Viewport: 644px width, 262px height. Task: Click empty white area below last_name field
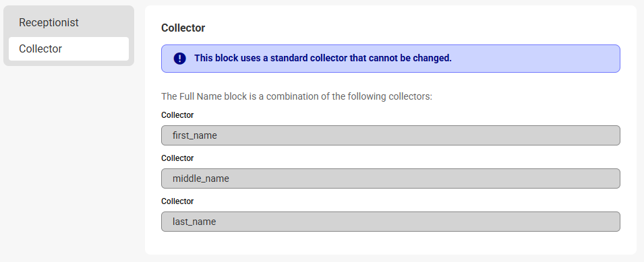pos(390,242)
